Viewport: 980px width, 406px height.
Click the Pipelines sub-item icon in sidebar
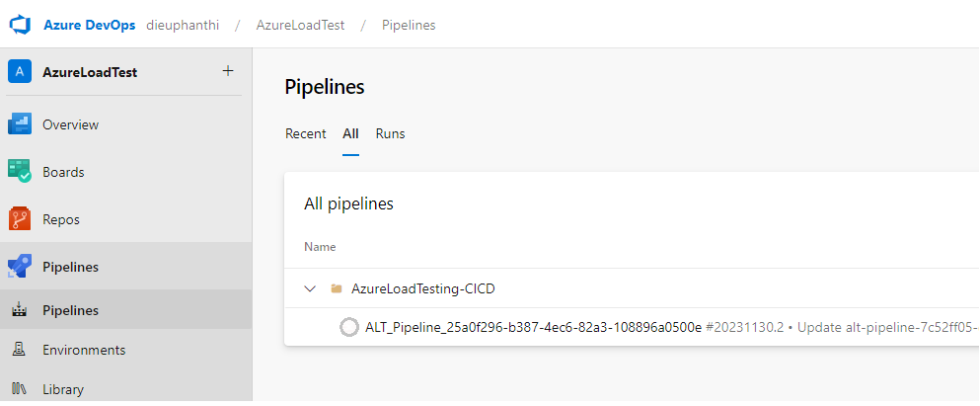point(20,310)
